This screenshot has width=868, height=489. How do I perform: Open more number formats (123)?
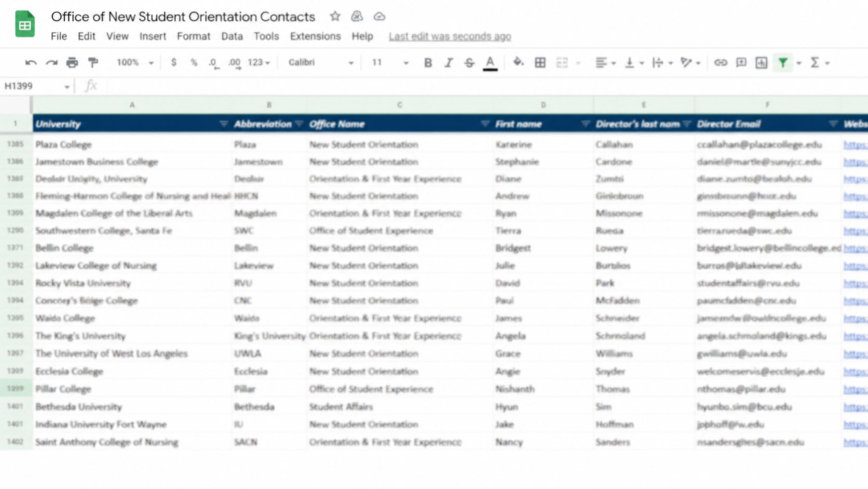pyautogui.click(x=259, y=62)
